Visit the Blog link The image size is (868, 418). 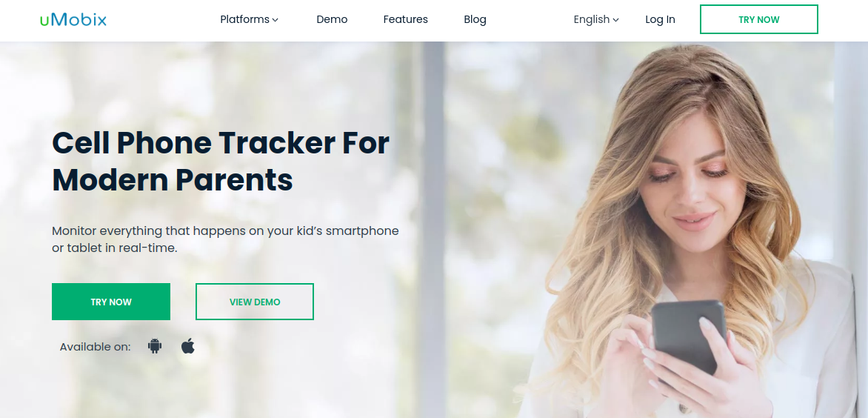point(475,19)
